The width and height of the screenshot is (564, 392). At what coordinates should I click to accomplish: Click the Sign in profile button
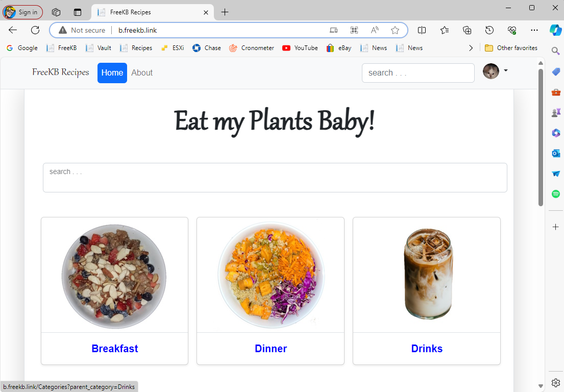pyautogui.click(x=22, y=12)
